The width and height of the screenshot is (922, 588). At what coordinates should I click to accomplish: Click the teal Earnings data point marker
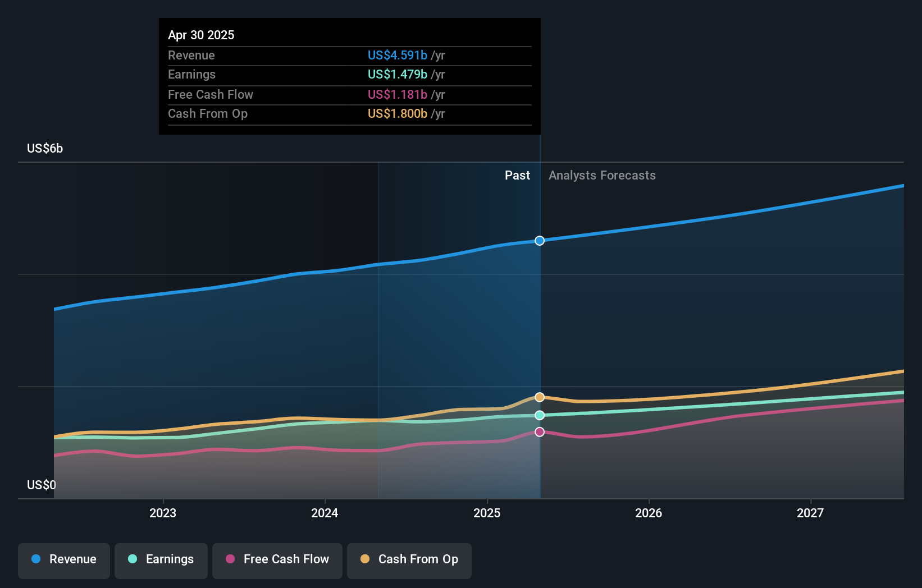pos(540,415)
